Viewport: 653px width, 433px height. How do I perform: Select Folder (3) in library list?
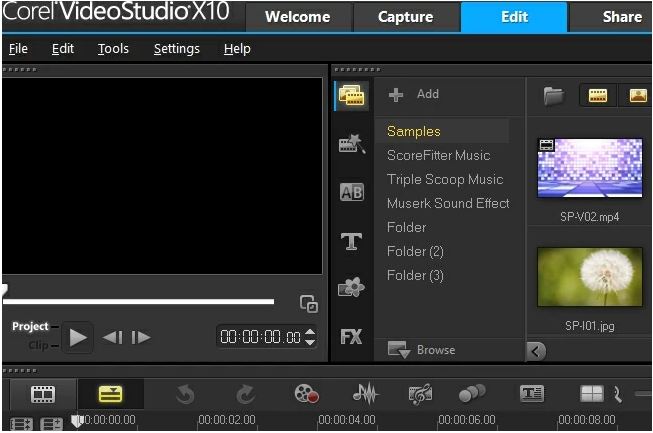[415, 276]
